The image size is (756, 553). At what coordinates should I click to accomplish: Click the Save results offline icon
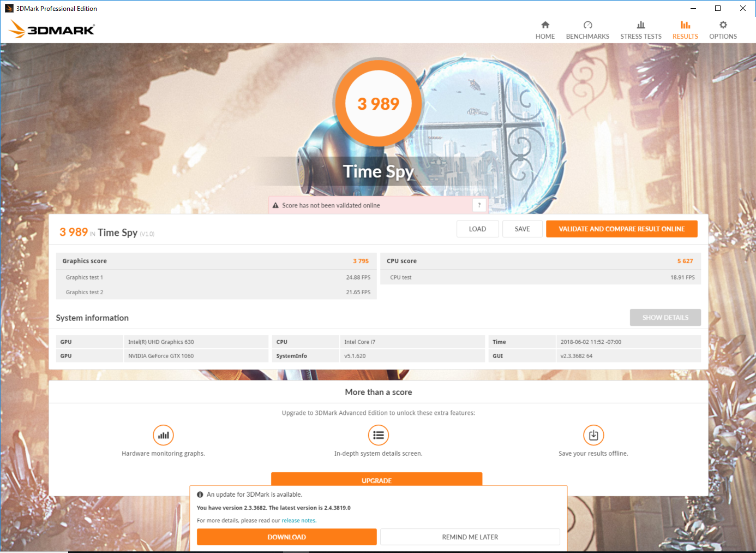coord(593,435)
